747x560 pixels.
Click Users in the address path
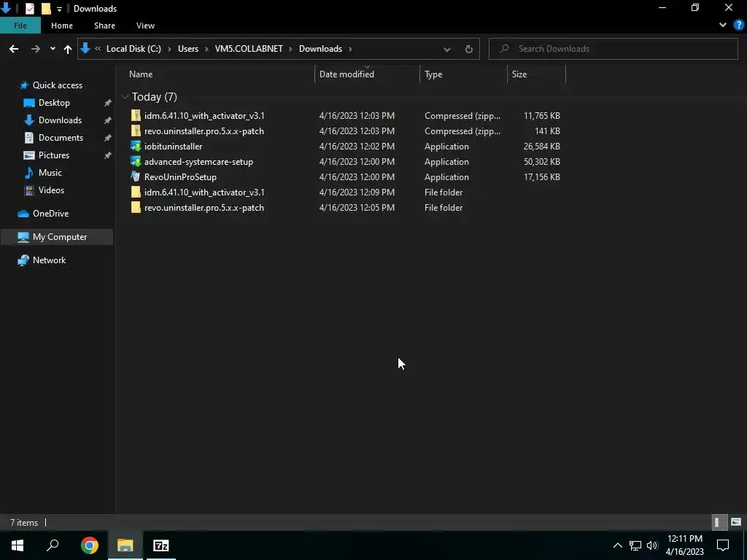(188, 49)
